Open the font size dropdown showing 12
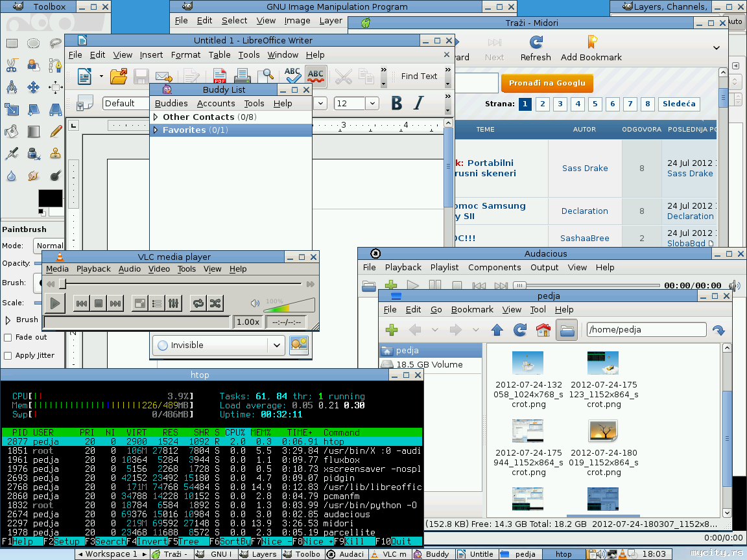 372,104
